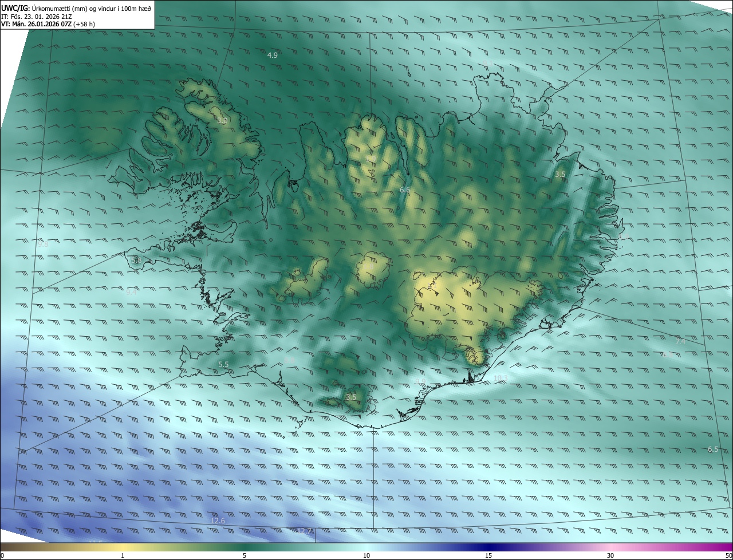The image size is (733, 560).
Task: Click the 6.5 value label on the map
Action: tap(713, 449)
